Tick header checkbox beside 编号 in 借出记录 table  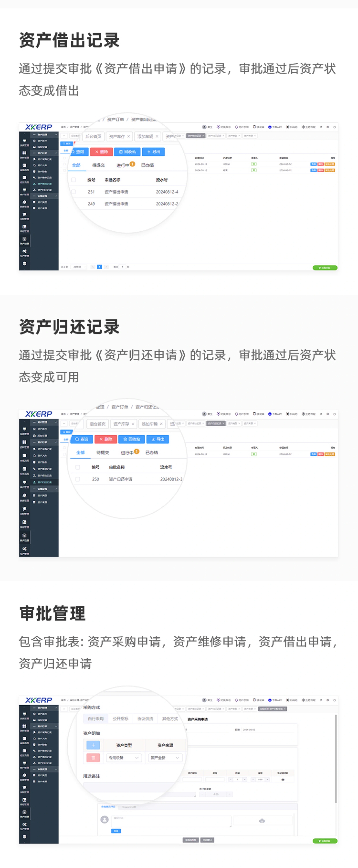click(x=73, y=180)
